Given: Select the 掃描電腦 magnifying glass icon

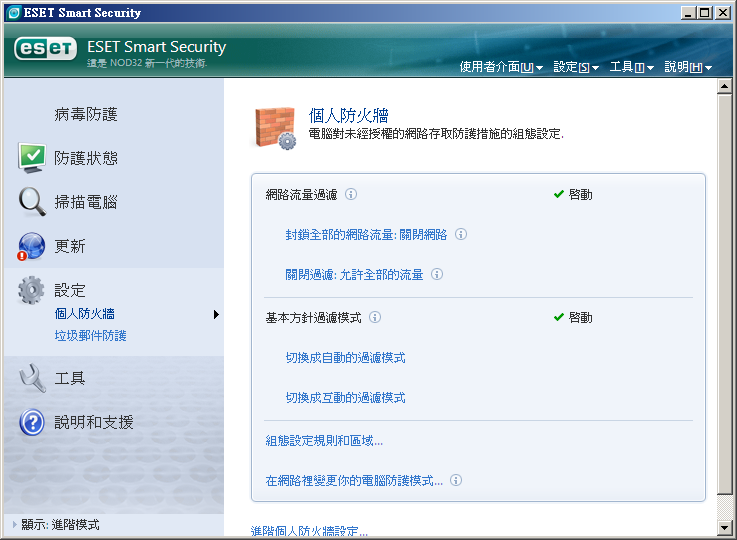Looking at the screenshot, I should (32, 202).
